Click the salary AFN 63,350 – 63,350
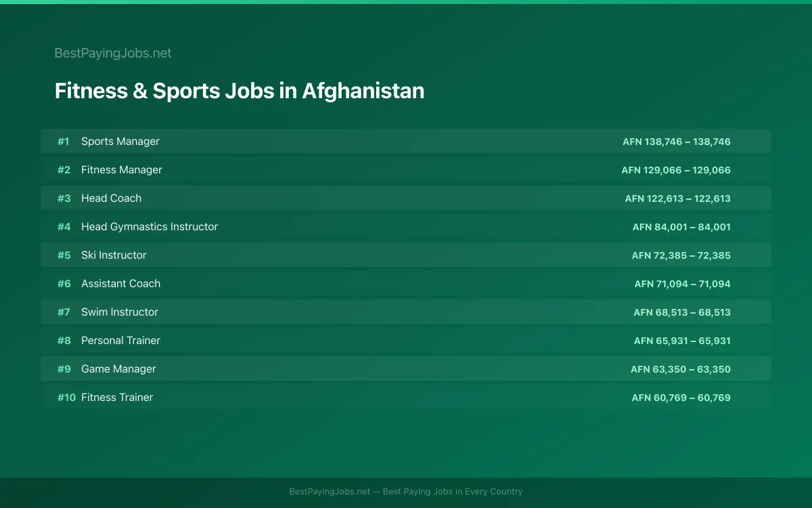Screen dimensions: 812x508 681,369
